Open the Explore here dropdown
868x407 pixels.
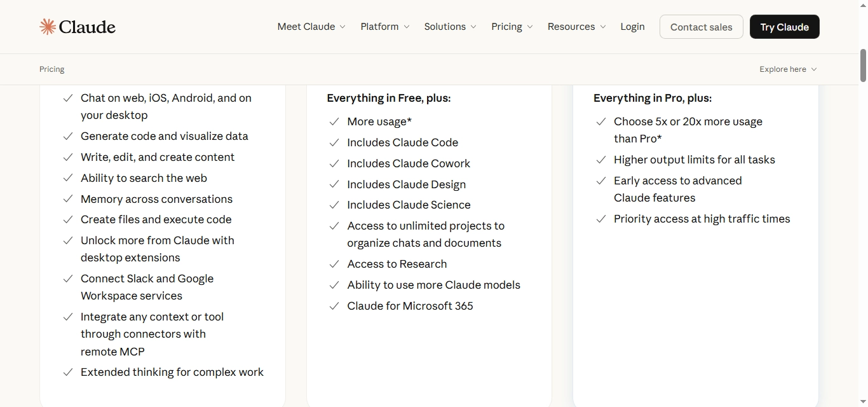pos(788,69)
